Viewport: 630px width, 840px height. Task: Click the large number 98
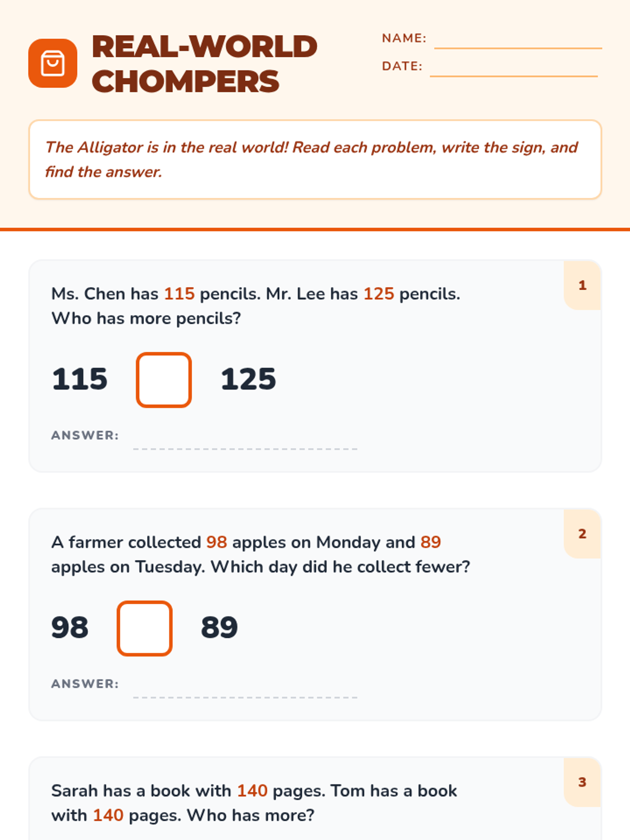click(x=70, y=627)
